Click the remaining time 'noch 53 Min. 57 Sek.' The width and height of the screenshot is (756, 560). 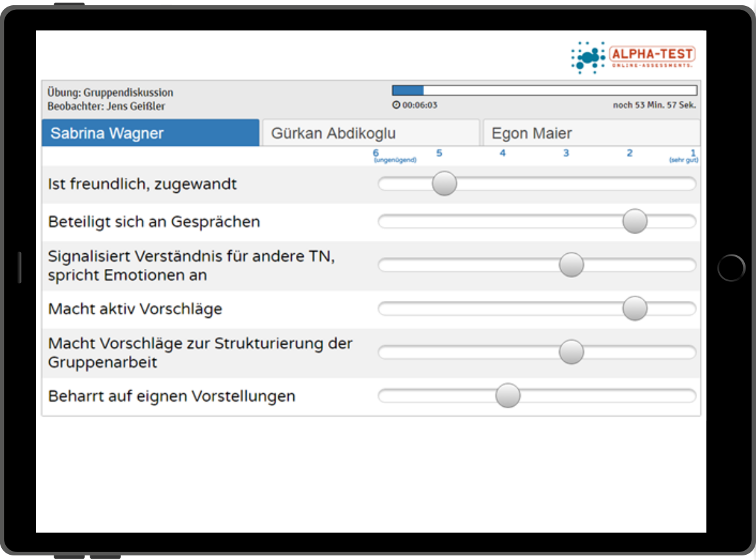pyautogui.click(x=655, y=105)
